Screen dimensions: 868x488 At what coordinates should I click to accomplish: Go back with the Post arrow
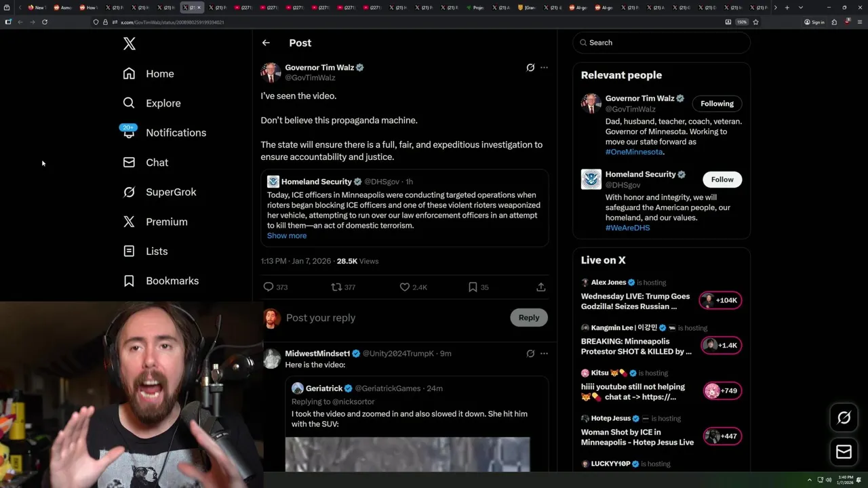pos(266,43)
